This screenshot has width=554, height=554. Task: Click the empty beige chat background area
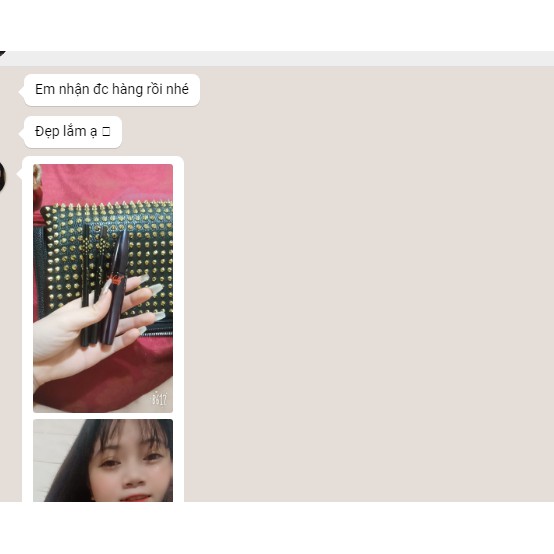(367, 283)
